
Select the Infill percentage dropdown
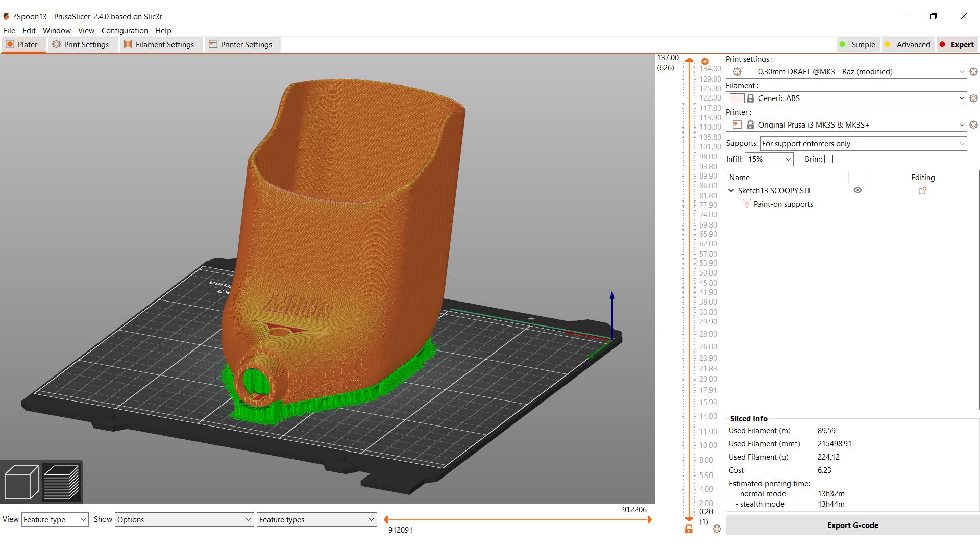[768, 159]
